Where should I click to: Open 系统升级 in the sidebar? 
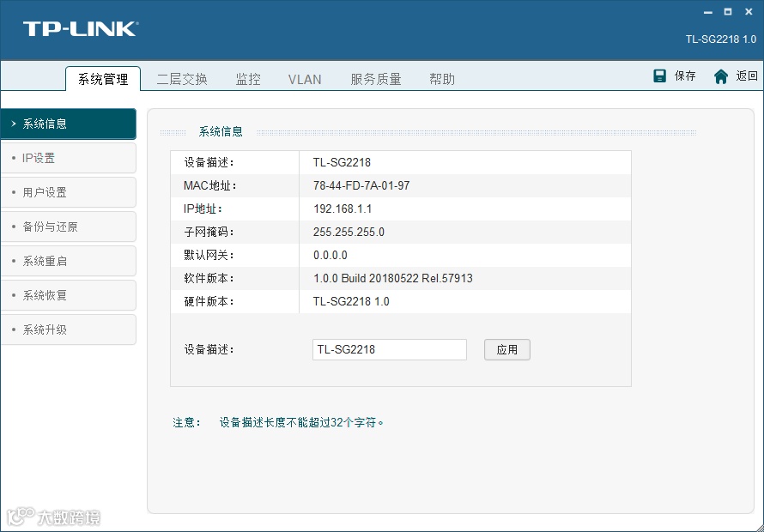[x=68, y=329]
